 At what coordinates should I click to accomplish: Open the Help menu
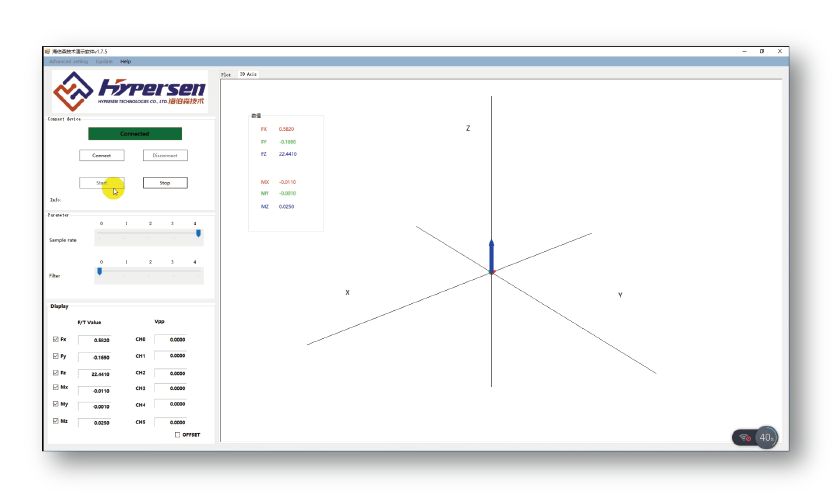point(126,61)
